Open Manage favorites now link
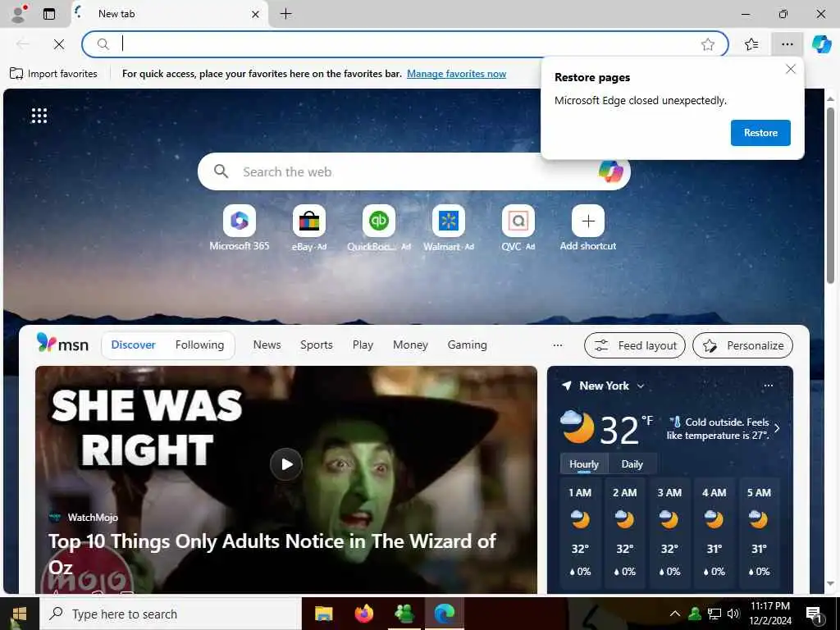The width and height of the screenshot is (840, 630). pyautogui.click(x=456, y=74)
